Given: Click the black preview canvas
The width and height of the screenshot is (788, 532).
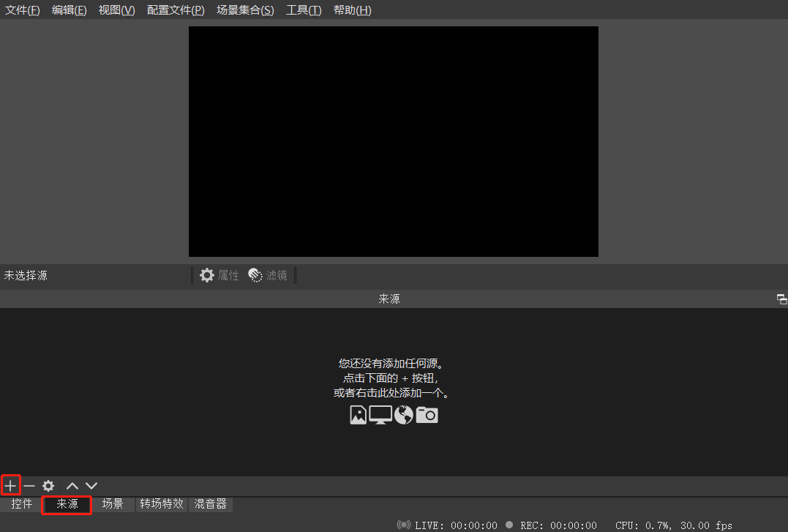Looking at the screenshot, I should tap(394, 141).
